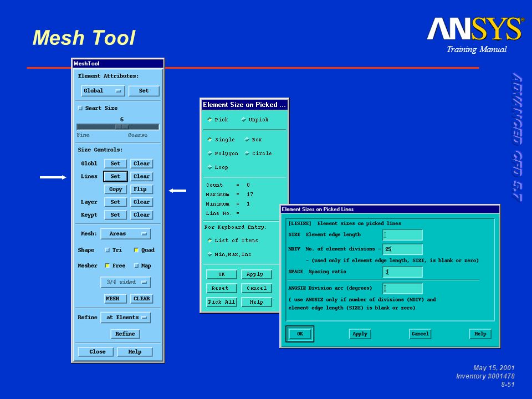Select the Pick radio option
532x399 pixels.
209,120
